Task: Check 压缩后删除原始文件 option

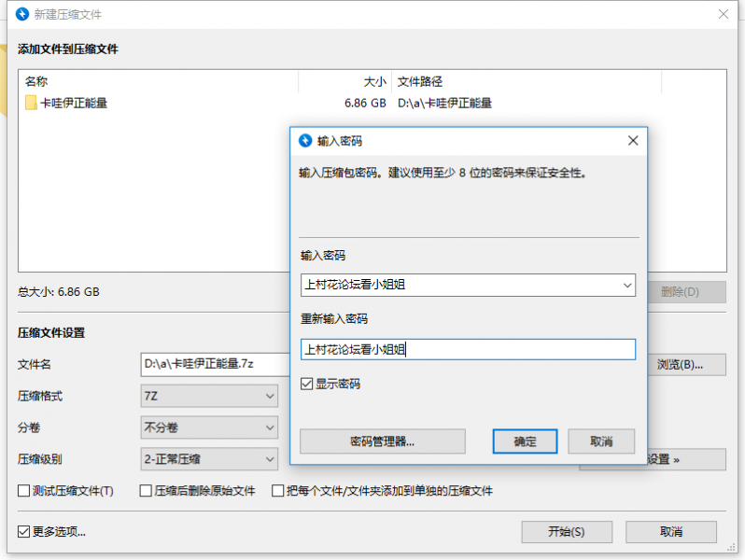Action: click(146, 491)
